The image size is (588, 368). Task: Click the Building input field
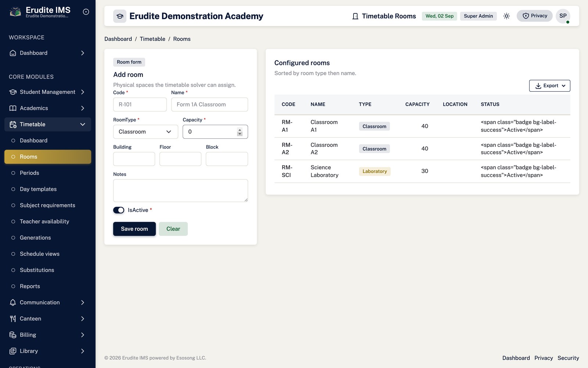[x=134, y=159]
